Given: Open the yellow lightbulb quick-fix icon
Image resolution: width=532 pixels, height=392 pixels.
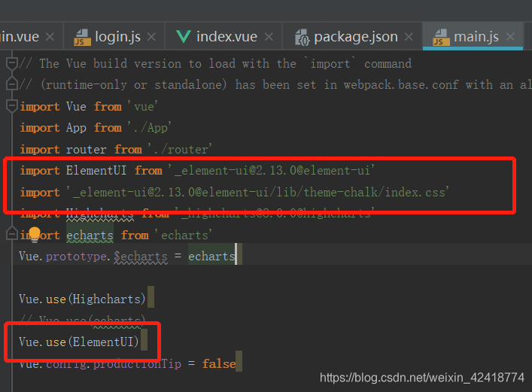Looking at the screenshot, I should (35, 234).
